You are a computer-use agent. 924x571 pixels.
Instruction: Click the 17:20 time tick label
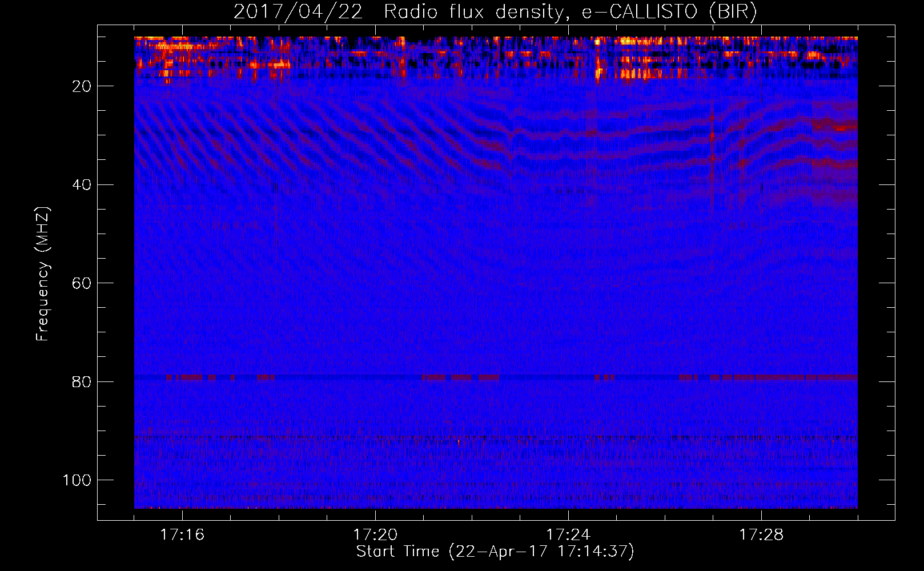coord(375,535)
